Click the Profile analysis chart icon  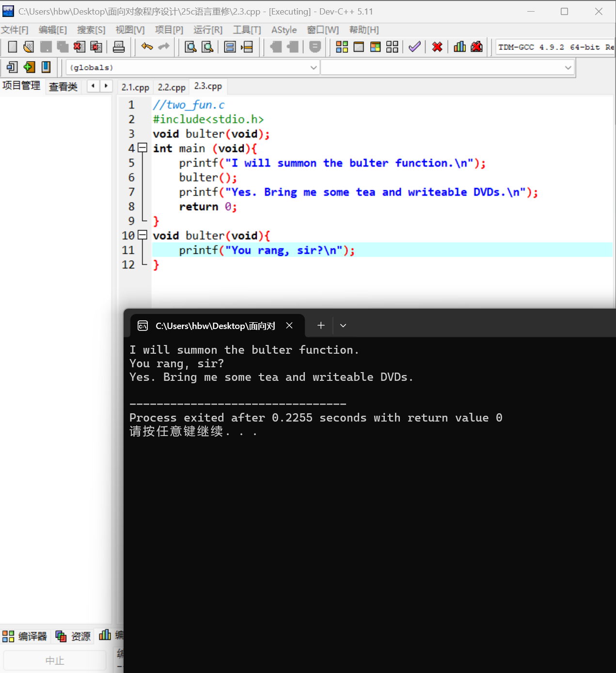pyautogui.click(x=459, y=47)
